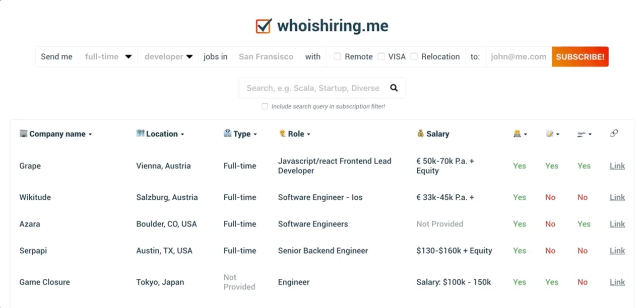Check the Relocation option
Image resolution: width=644 pixels, height=308 pixels.
(414, 56)
